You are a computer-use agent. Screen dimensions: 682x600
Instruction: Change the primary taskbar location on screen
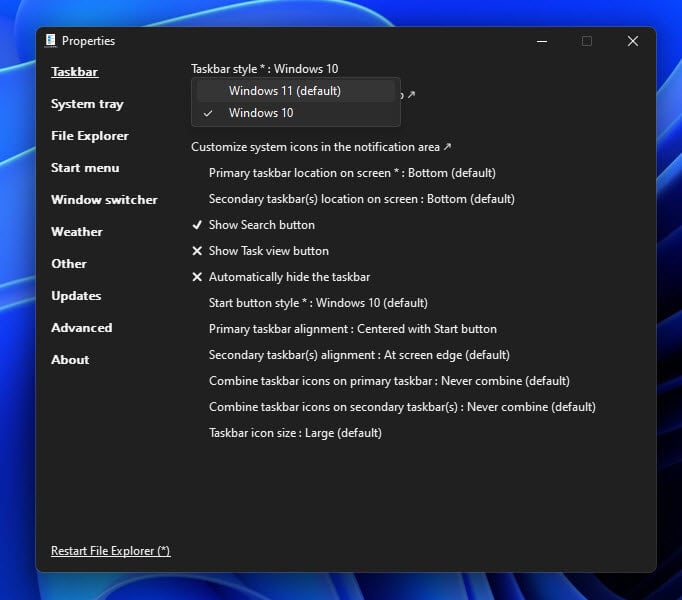click(352, 173)
